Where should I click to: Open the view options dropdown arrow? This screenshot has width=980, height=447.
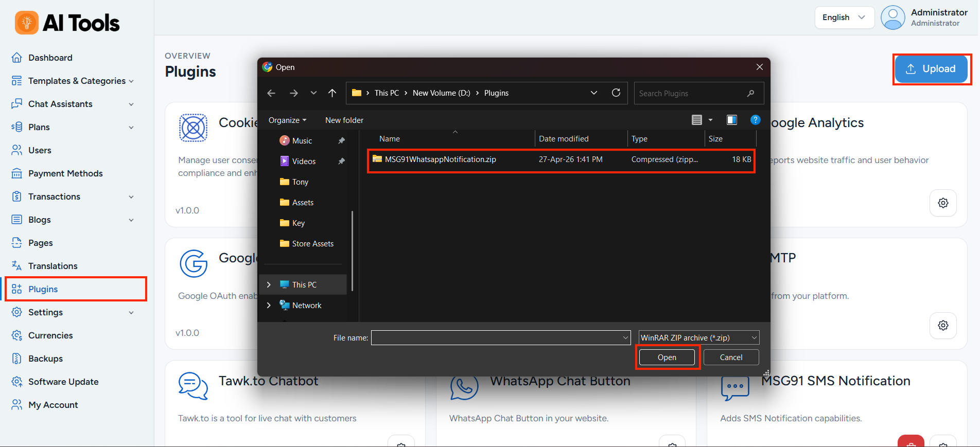pyautogui.click(x=711, y=120)
